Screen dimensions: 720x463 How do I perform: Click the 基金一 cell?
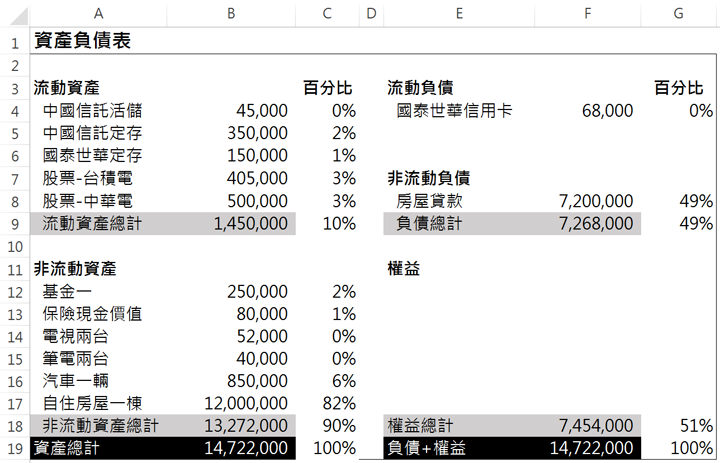point(98,291)
